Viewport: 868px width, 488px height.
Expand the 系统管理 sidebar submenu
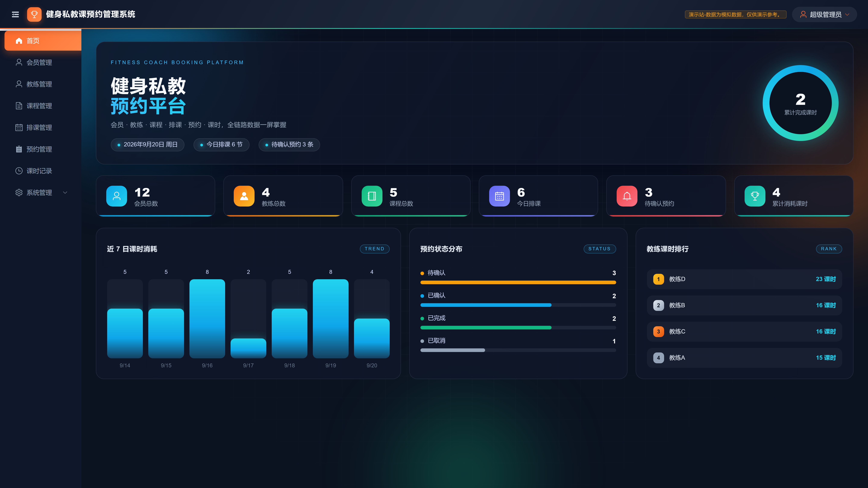click(x=41, y=193)
